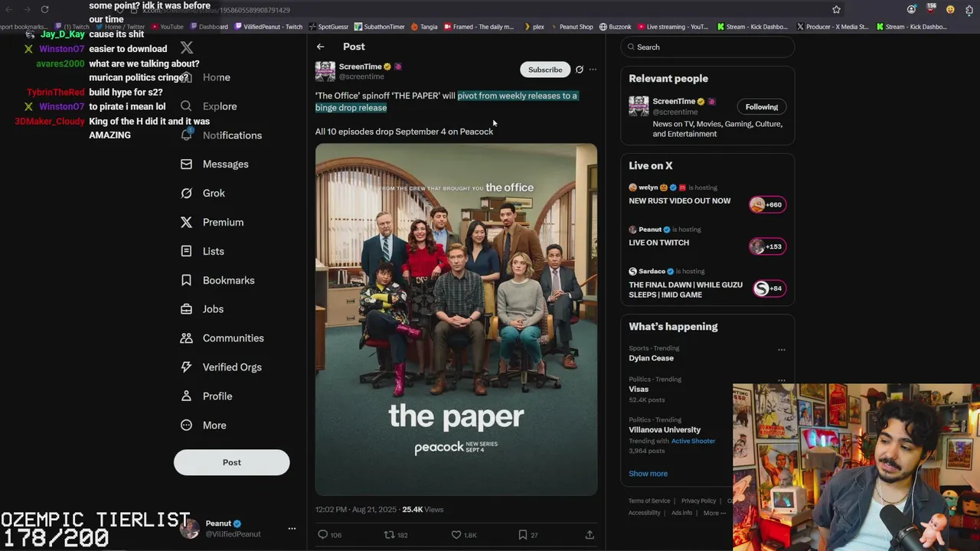Image resolution: width=980 pixels, height=551 pixels.
Task: Click the +153 listeners badge
Action: point(767,246)
